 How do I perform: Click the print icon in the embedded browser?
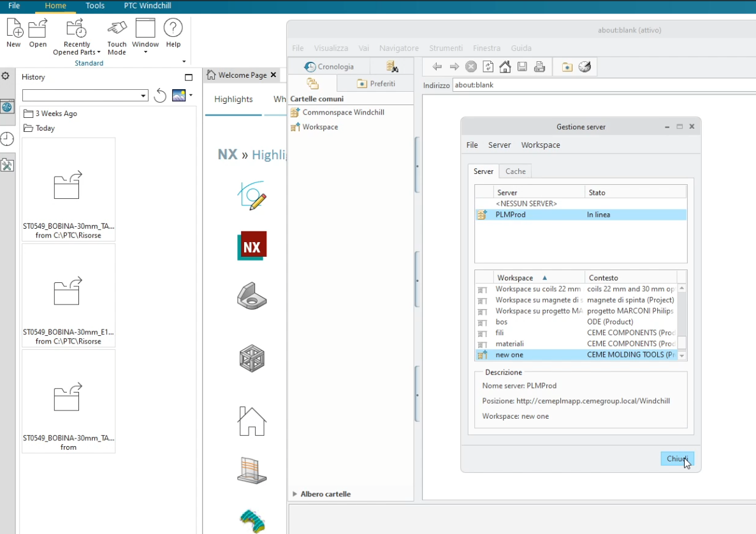[x=539, y=66]
